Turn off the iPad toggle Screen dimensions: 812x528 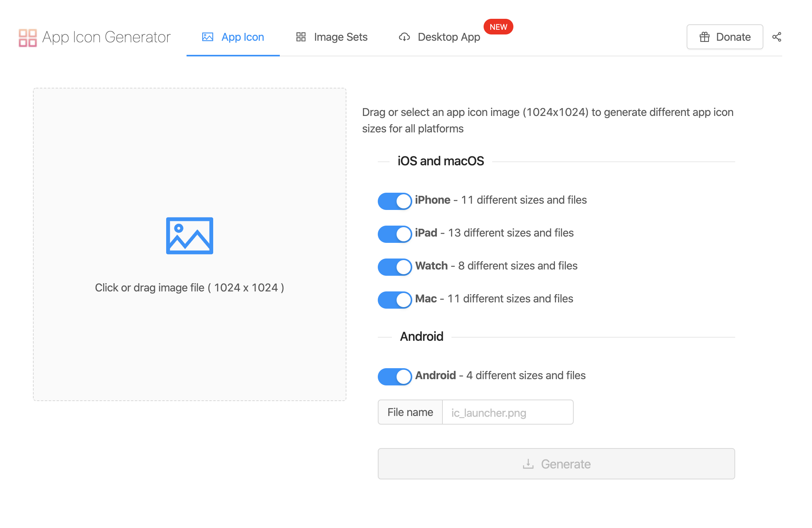coord(394,234)
